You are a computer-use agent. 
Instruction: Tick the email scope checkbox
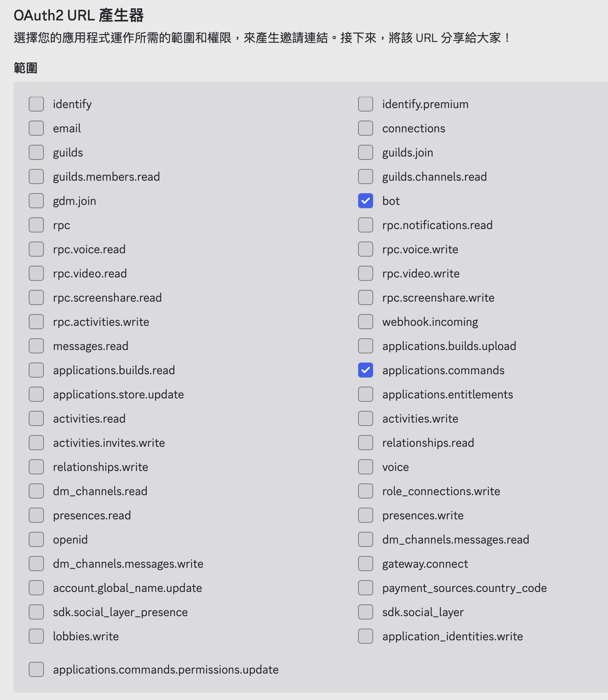click(36, 129)
